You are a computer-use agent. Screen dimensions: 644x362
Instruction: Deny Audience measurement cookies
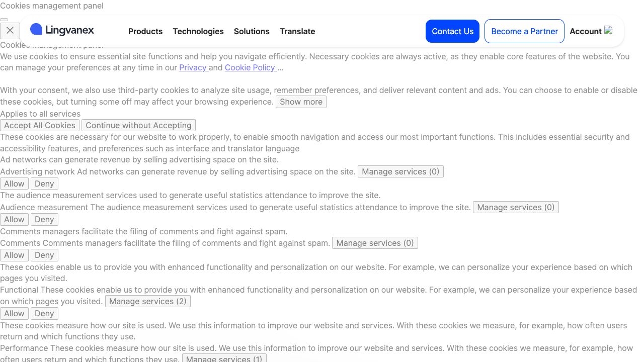tap(44, 219)
